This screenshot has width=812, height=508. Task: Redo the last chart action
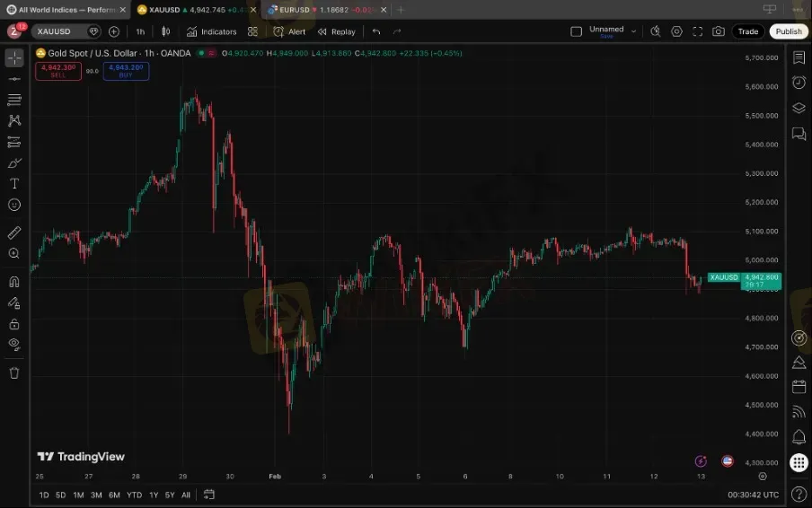coord(397,31)
